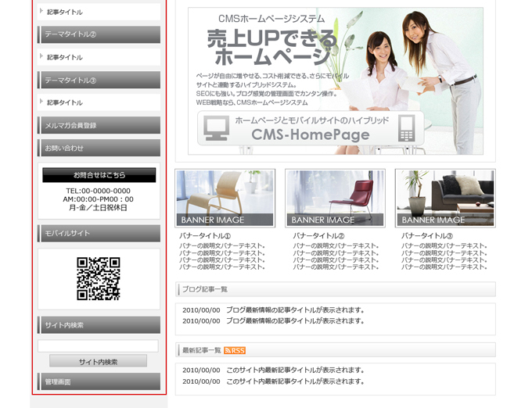Click the QR code under モバイルサイト
This screenshot has height=408, width=532.
tap(99, 279)
